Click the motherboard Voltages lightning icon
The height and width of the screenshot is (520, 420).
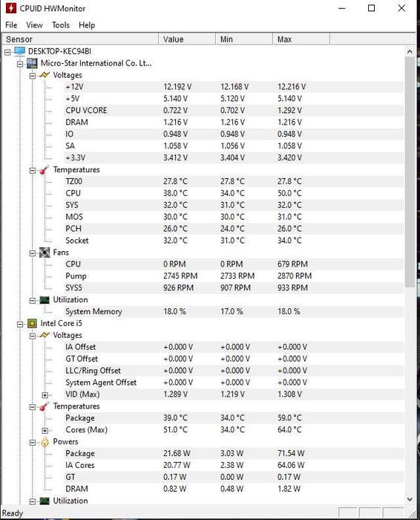pos(45,75)
